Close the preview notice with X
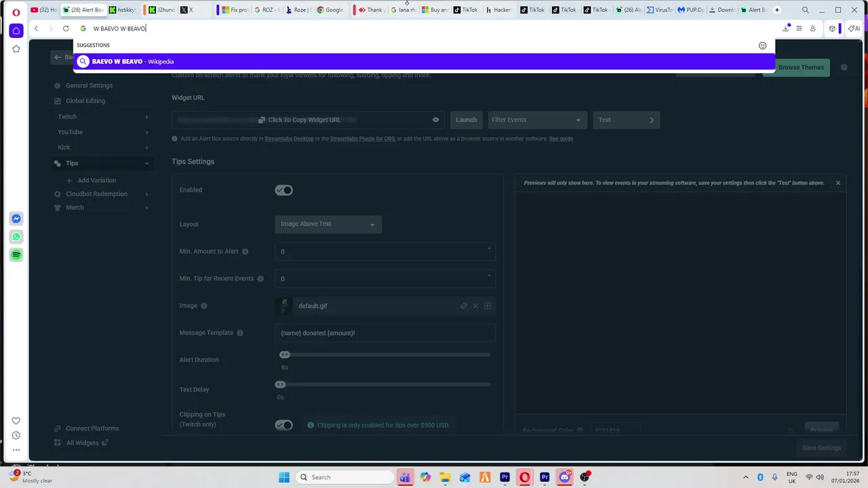The height and width of the screenshot is (488, 868). pos(837,183)
